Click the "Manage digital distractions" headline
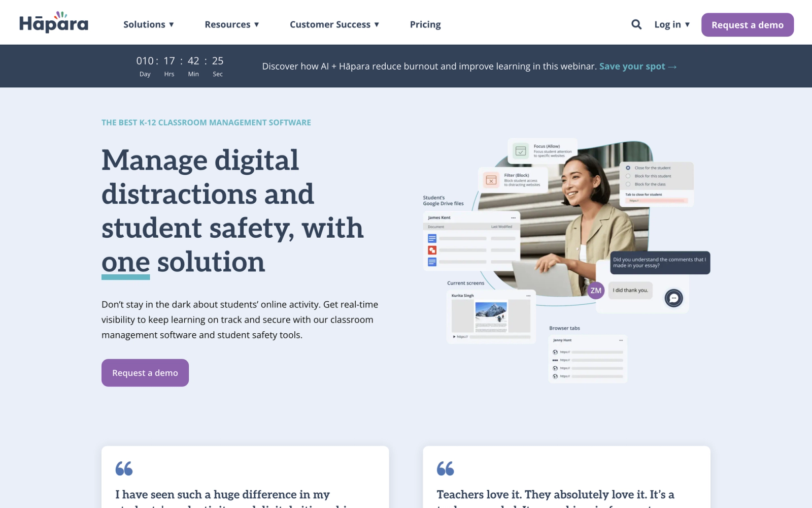This screenshot has height=508, width=812. click(233, 211)
